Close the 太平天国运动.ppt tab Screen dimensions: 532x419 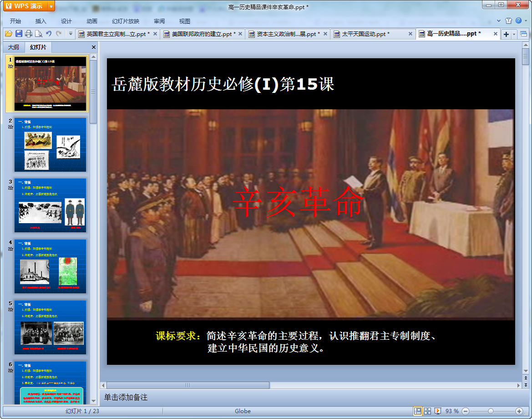(x=410, y=34)
